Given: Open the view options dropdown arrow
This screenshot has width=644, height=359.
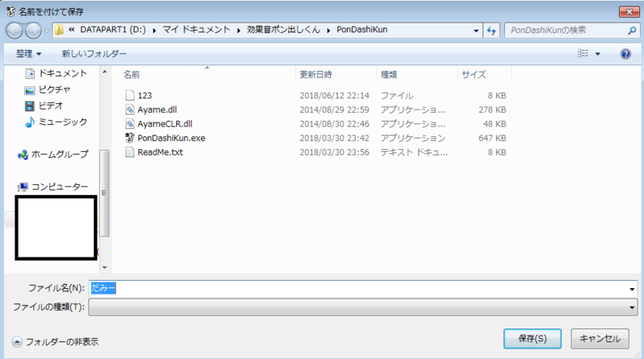Looking at the screenshot, I should pos(597,54).
